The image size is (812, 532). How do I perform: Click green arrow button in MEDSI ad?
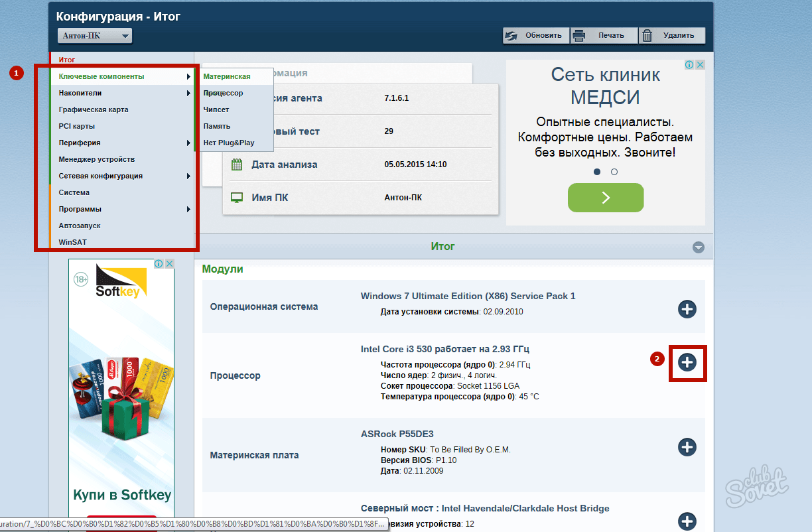606,198
